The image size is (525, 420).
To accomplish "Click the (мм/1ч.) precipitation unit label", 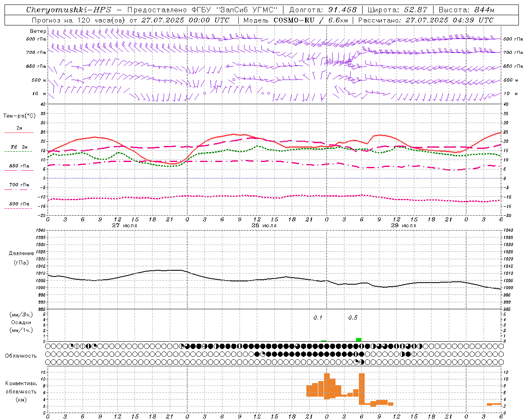I will coord(21,330).
